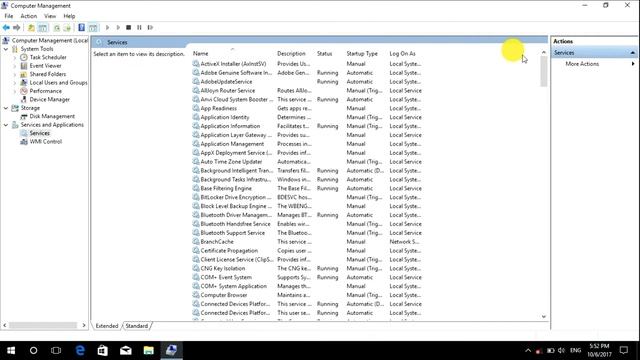This screenshot has width=640, height=360.
Task: Collapse the System Tools tree node
Action: pyautogui.click(x=6, y=49)
